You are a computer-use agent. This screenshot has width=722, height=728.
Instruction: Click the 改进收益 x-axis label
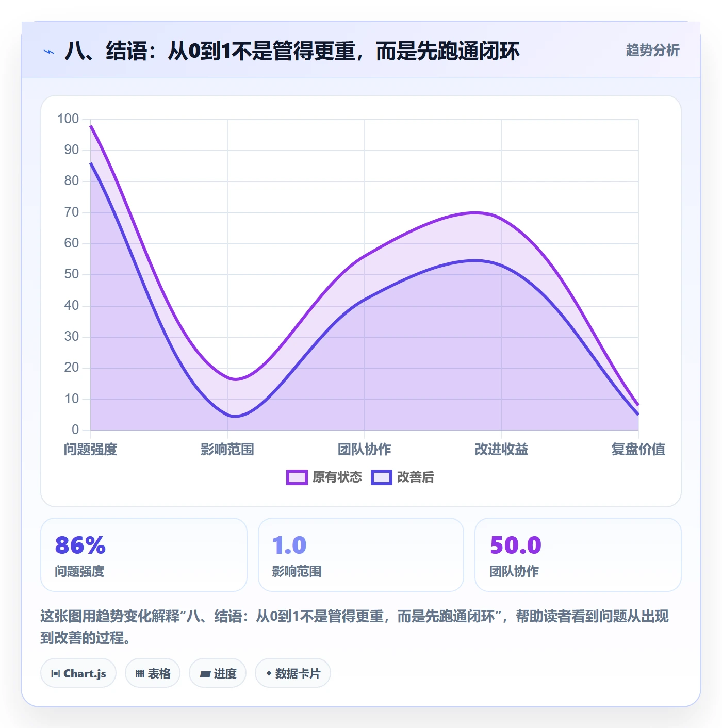(501, 449)
